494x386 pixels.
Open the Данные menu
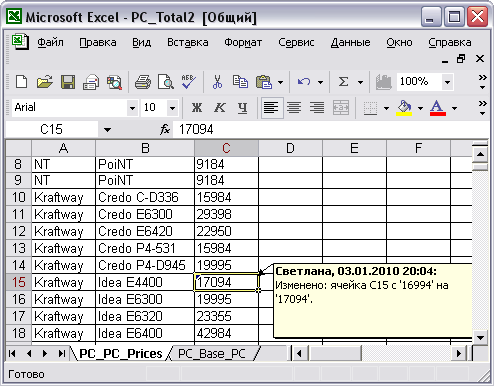pos(350,42)
